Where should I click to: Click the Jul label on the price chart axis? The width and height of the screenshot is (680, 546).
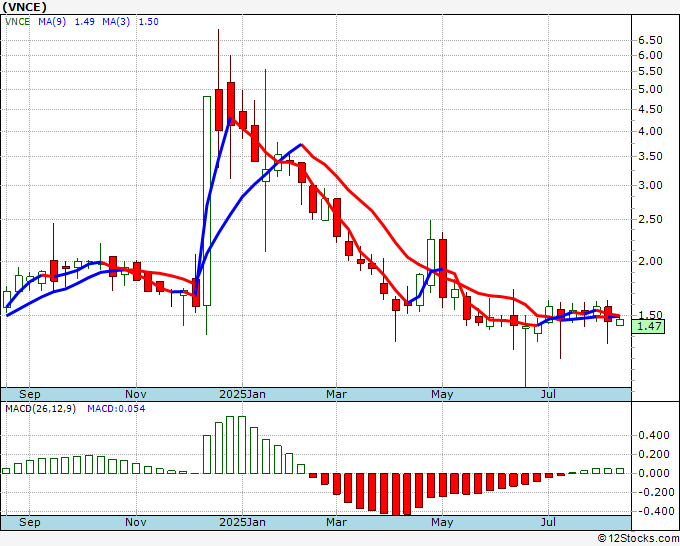(549, 394)
